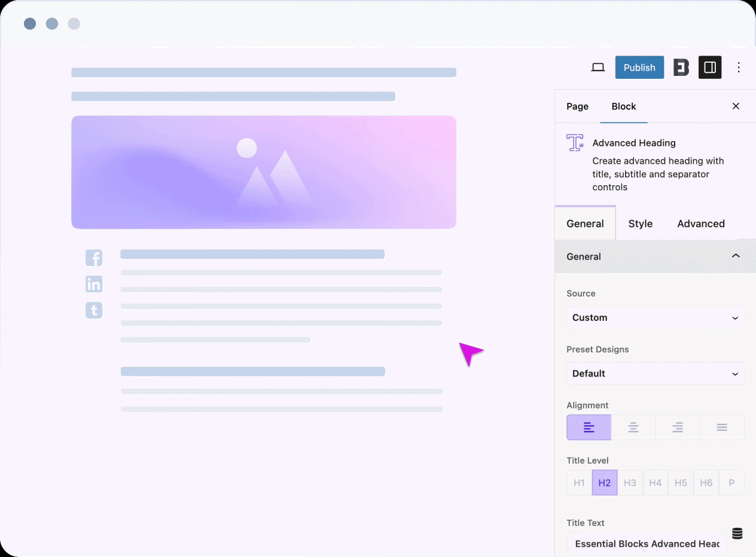Select the Style settings tab
This screenshot has height=557, width=756.
coord(640,224)
